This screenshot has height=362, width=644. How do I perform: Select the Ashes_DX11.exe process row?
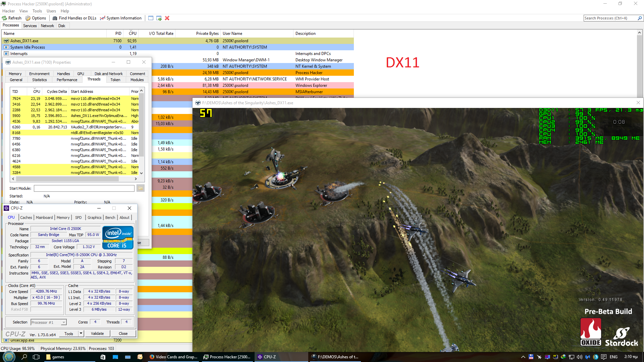(178, 41)
